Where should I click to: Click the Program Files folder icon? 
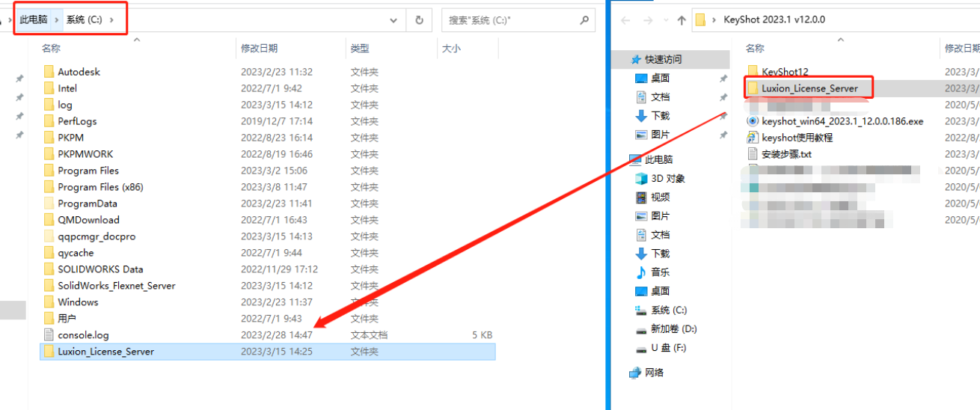[49, 171]
